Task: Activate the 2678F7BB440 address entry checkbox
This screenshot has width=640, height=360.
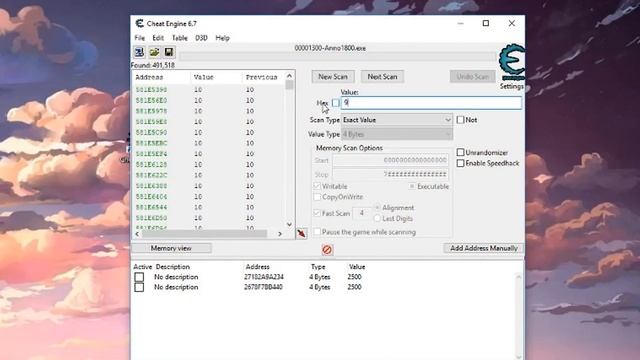Action: click(139, 287)
